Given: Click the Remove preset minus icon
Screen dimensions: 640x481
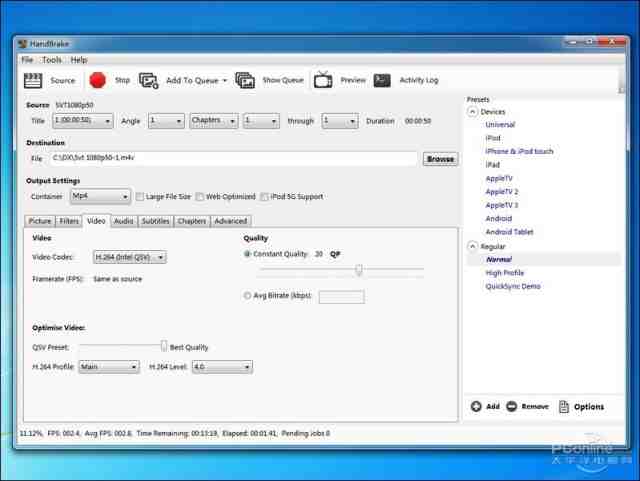Looking at the screenshot, I should [x=511, y=406].
